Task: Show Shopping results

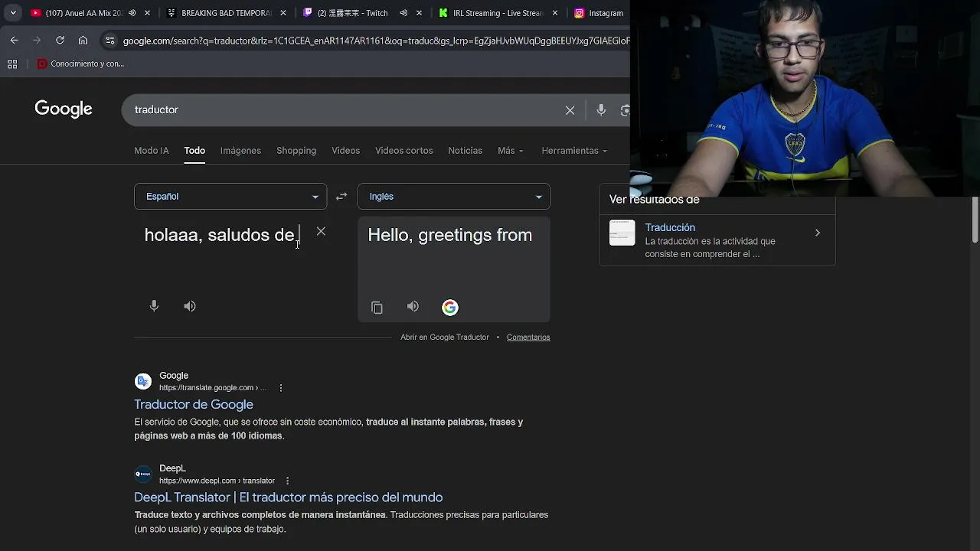Action: [x=296, y=151]
